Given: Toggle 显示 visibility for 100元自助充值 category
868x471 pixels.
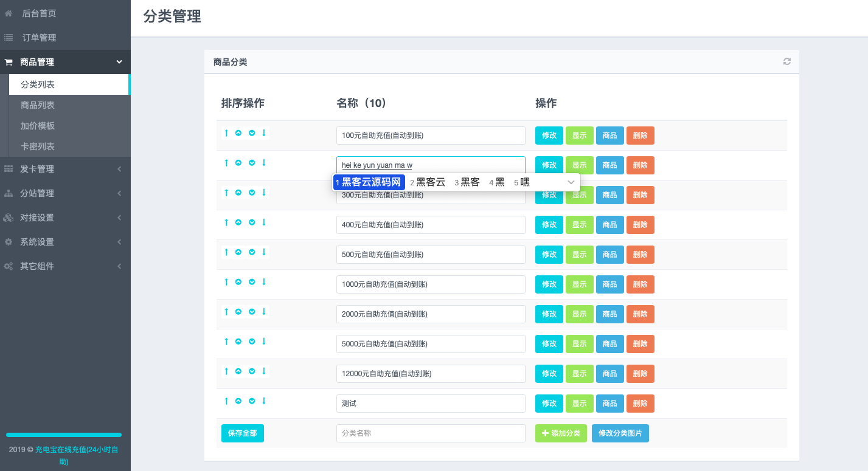Looking at the screenshot, I should [x=579, y=136].
